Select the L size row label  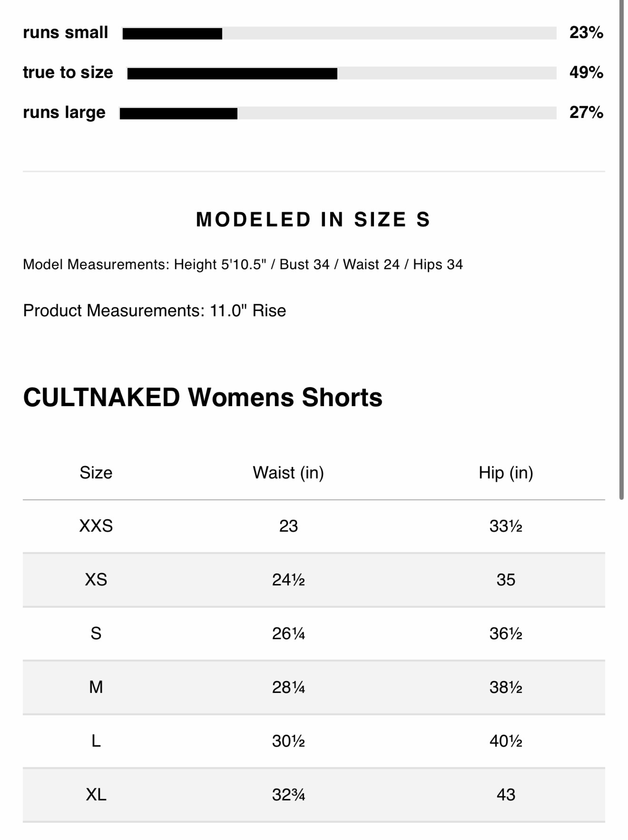pyautogui.click(x=96, y=741)
